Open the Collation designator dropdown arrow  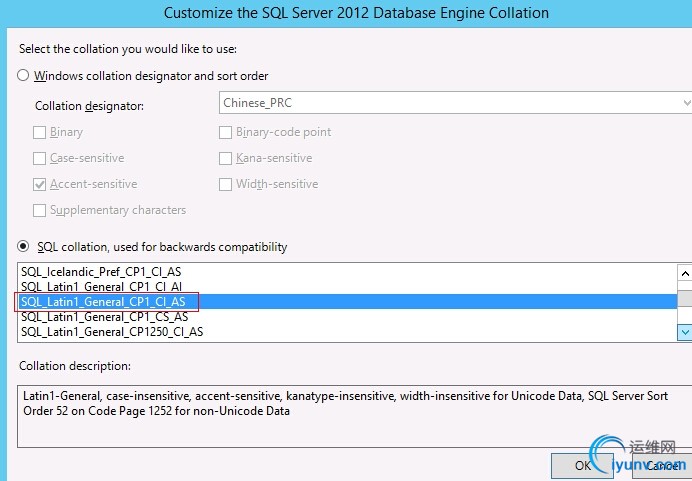tap(686, 103)
